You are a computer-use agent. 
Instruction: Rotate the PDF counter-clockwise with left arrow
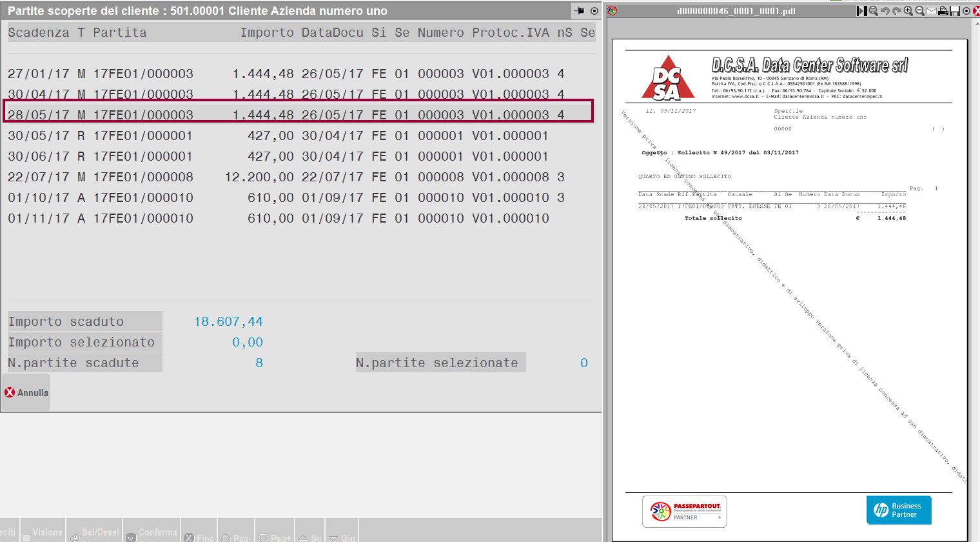[885, 11]
